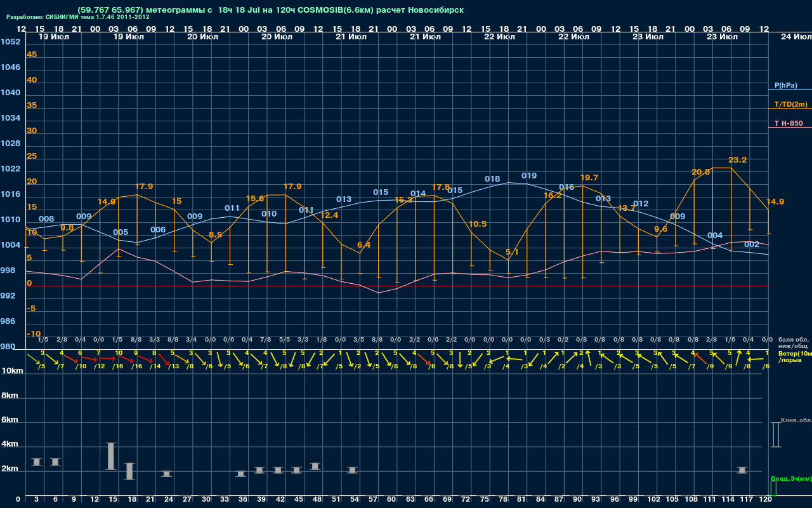Click the 4km height label
The image size is (812, 508).
point(10,445)
